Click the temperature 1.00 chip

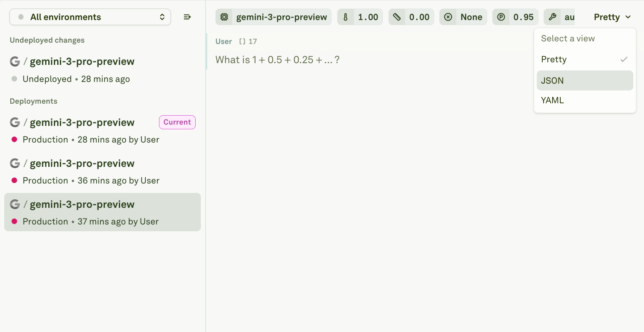360,17
